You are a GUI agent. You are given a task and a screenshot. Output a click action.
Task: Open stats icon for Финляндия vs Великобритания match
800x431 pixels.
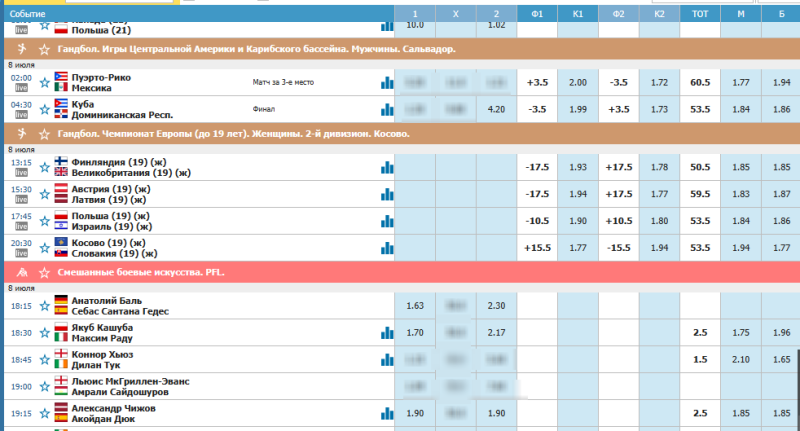[385, 167]
